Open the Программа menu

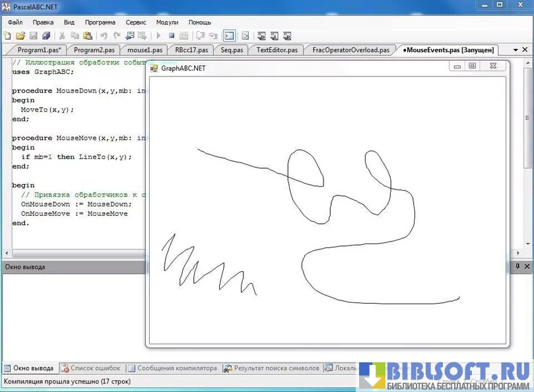pos(100,22)
